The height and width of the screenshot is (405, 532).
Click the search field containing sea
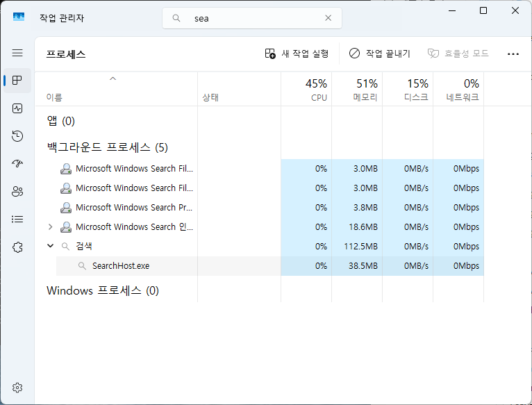pyautogui.click(x=252, y=18)
